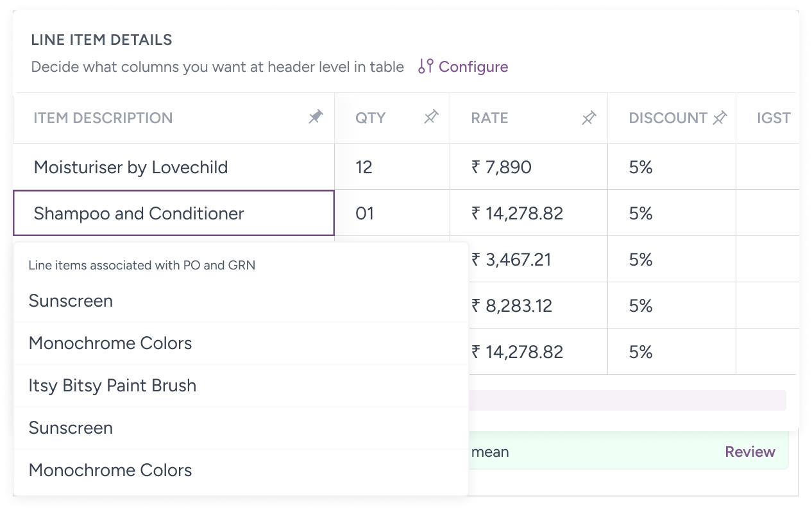The height and width of the screenshot is (512, 812).
Task: Pin the Rate column
Action: pyautogui.click(x=589, y=118)
